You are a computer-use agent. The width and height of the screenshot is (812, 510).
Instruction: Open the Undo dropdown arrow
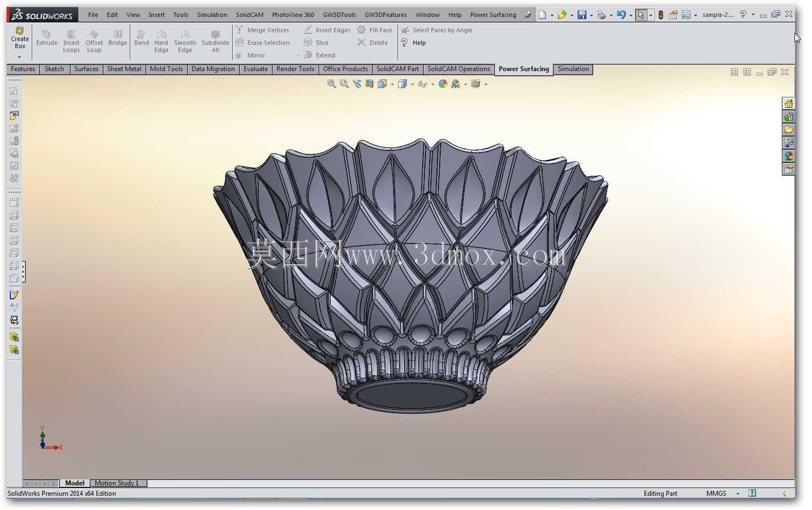point(631,15)
